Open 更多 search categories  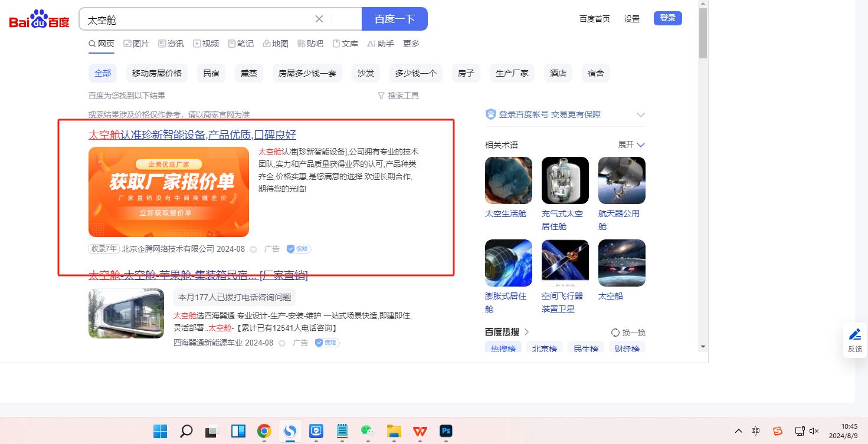411,44
